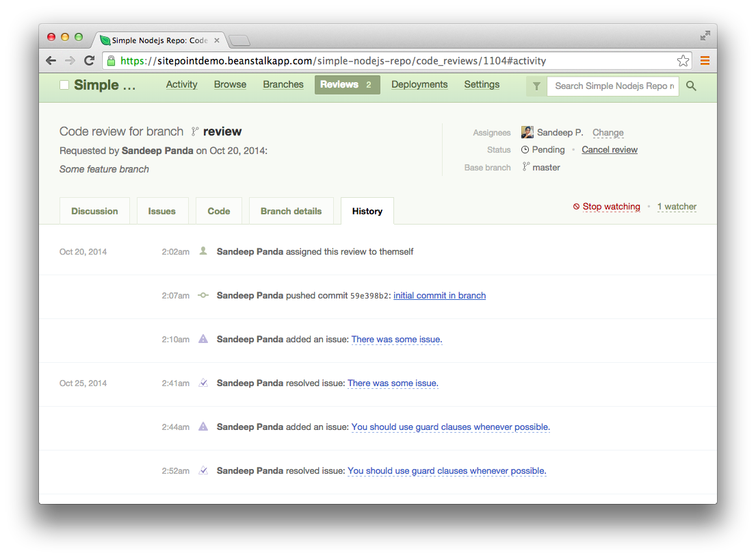Image resolution: width=756 pixels, height=558 pixels.
Task: Stop watching this code review
Action: point(611,207)
